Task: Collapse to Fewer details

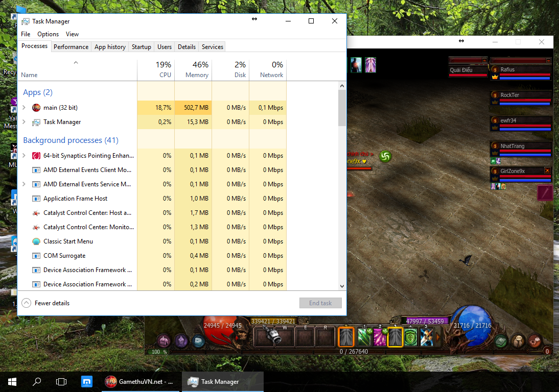Action: point(45,303)
